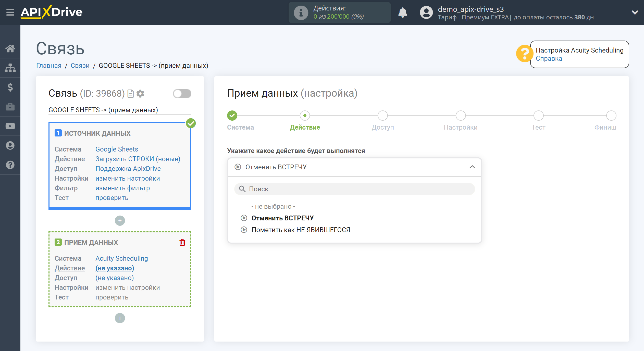Open the notifications bell
The height and width of the screenshot is (351, 644).
403,12
